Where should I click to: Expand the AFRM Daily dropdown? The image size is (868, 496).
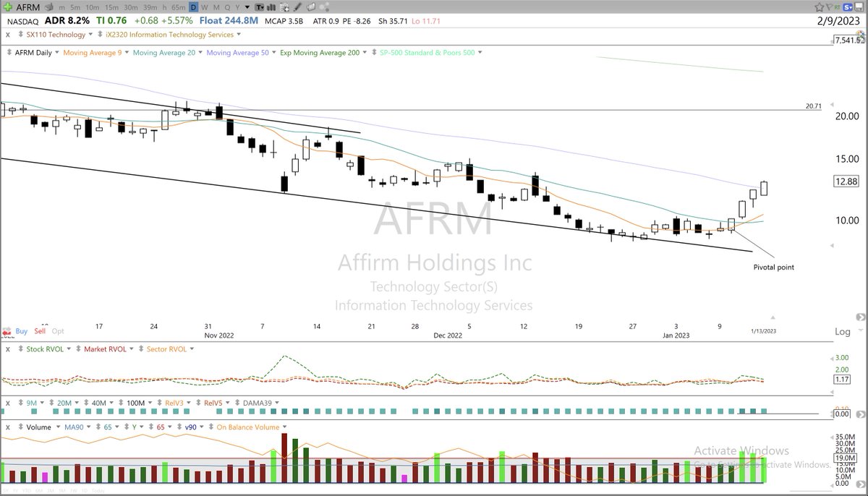coord(56,53)
